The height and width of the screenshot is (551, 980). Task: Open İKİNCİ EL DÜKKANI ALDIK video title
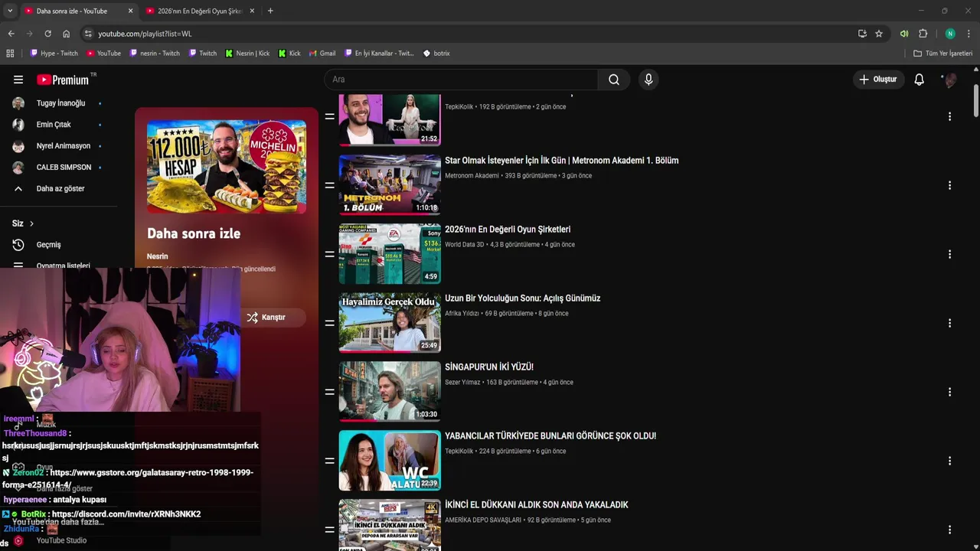click(x=536, y=505)
